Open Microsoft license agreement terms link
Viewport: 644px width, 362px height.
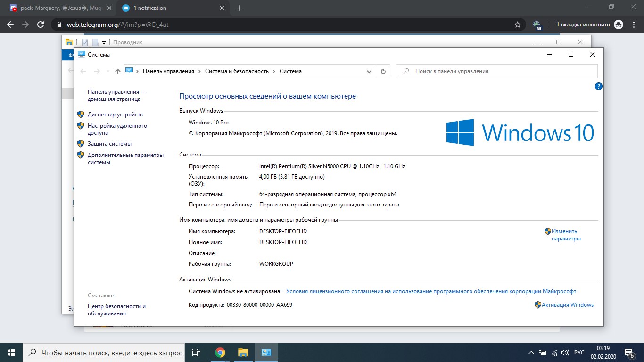(x=431, y=291)
